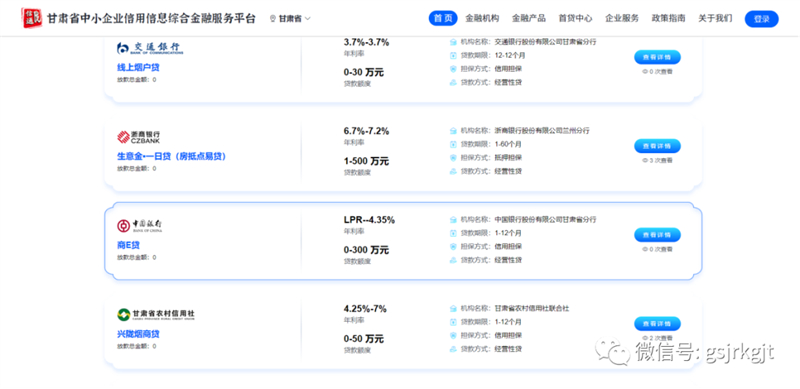Click the Bank of Communications logo
The width and height of the screenshot is (800, 389).
click(x=149, y=48)
